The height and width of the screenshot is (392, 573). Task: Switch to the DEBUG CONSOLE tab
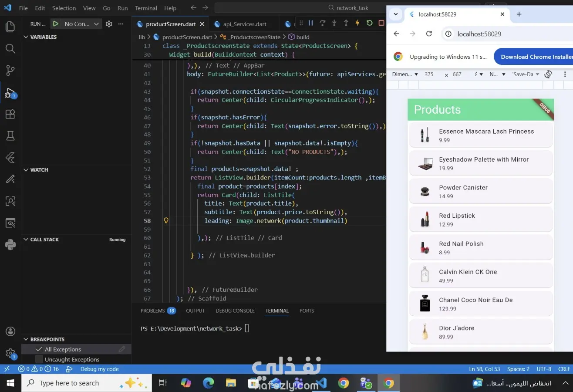235,311
